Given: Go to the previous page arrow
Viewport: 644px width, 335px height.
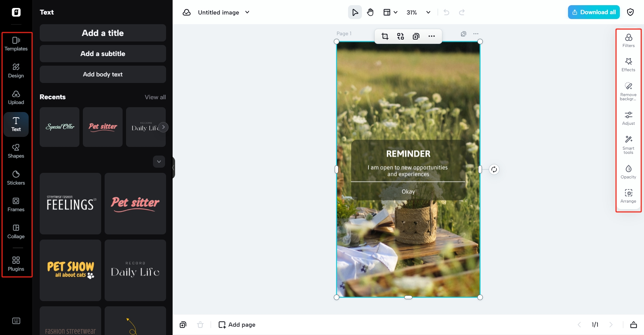Looking at the screenshot, I should pyautogui.click(x=579, y=325).
